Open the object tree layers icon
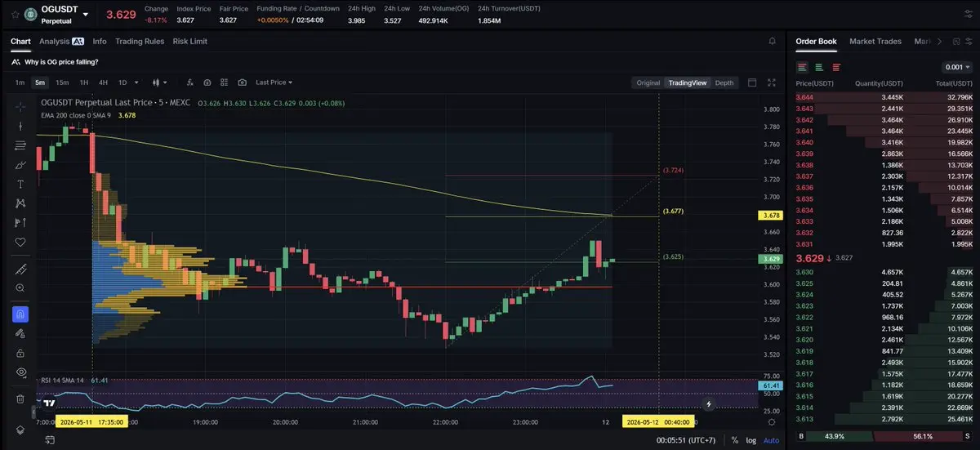 pos(20,430)
